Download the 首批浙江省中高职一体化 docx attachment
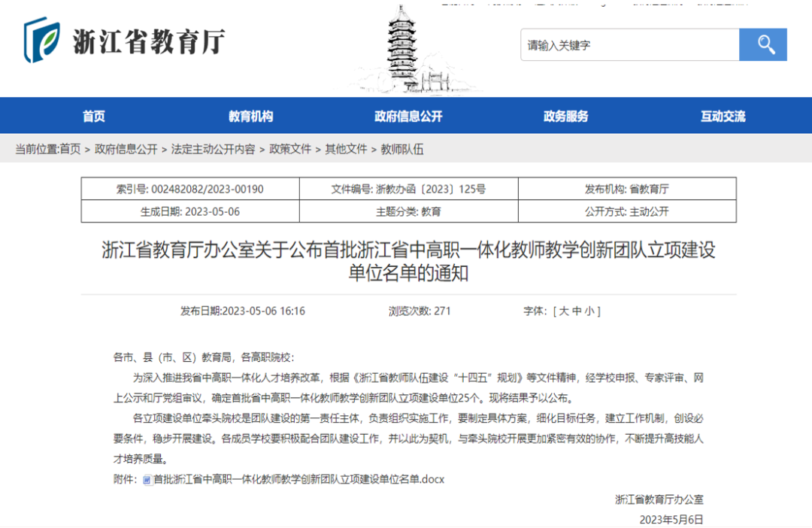Screen dimensions: 812x528 coord(298,479)
